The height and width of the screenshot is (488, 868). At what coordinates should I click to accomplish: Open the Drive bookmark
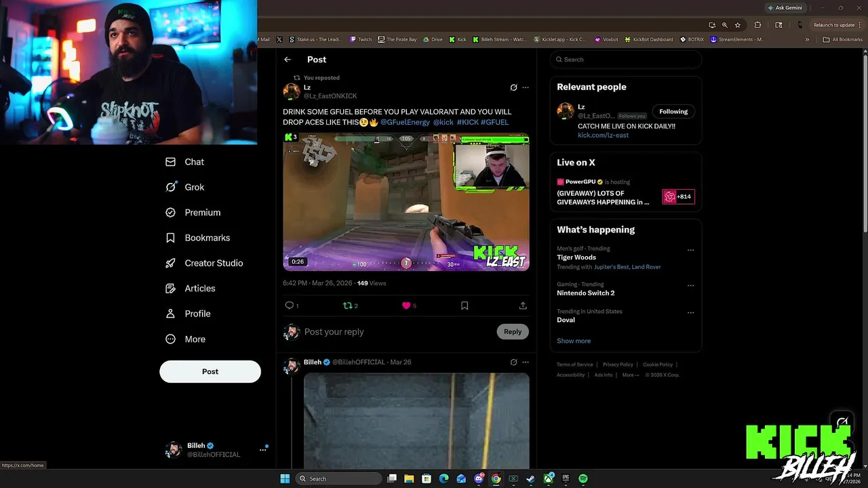pos(433,39)
